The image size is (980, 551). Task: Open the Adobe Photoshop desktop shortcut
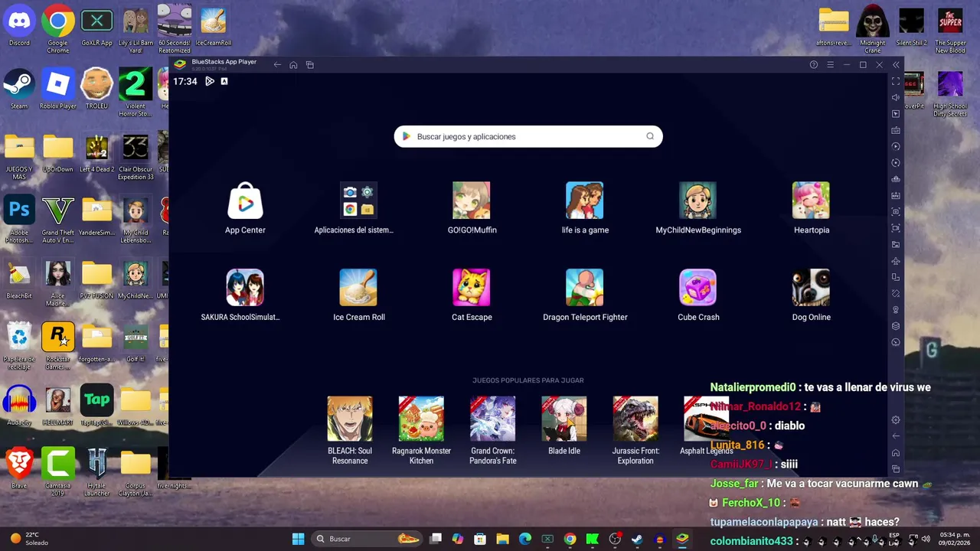point(19,220)
